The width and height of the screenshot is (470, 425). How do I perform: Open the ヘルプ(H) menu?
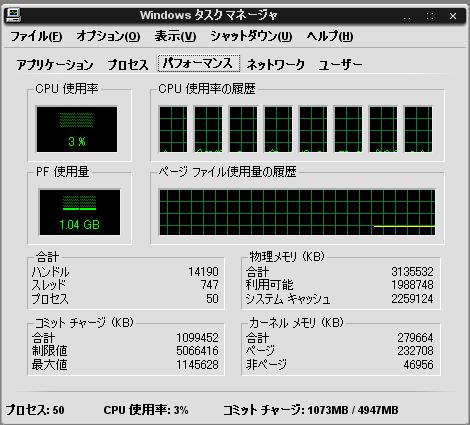tap(330, 36)
